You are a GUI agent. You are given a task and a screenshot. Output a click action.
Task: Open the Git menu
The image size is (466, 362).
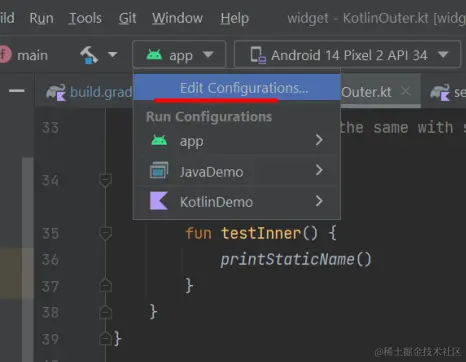coord(127,18)
